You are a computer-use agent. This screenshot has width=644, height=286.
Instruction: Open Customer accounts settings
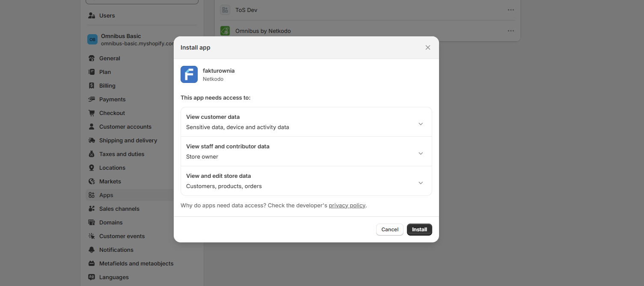[125, 127]
